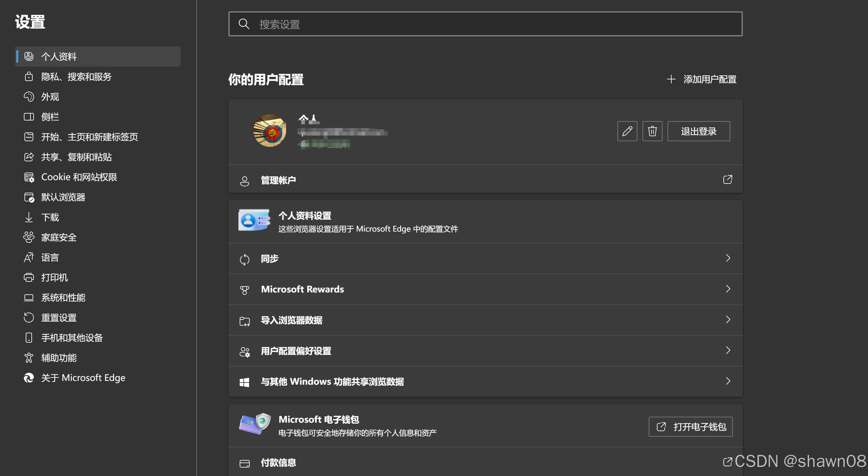
Task: Click the Microsoft Rewards trophy icon
Action: click(245, 290)
